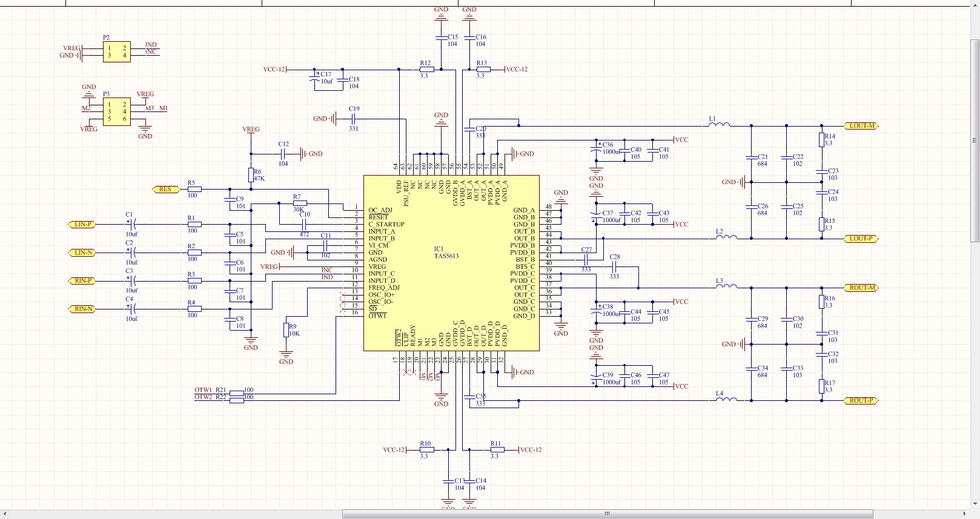
Task: Select the TAS5613 IC1 chip body
Action: point(451,263)
